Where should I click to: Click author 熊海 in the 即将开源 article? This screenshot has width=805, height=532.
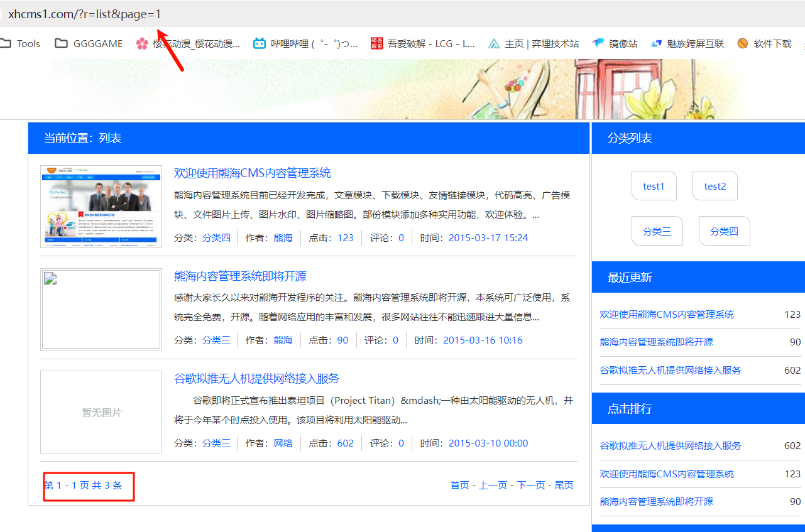283,340
